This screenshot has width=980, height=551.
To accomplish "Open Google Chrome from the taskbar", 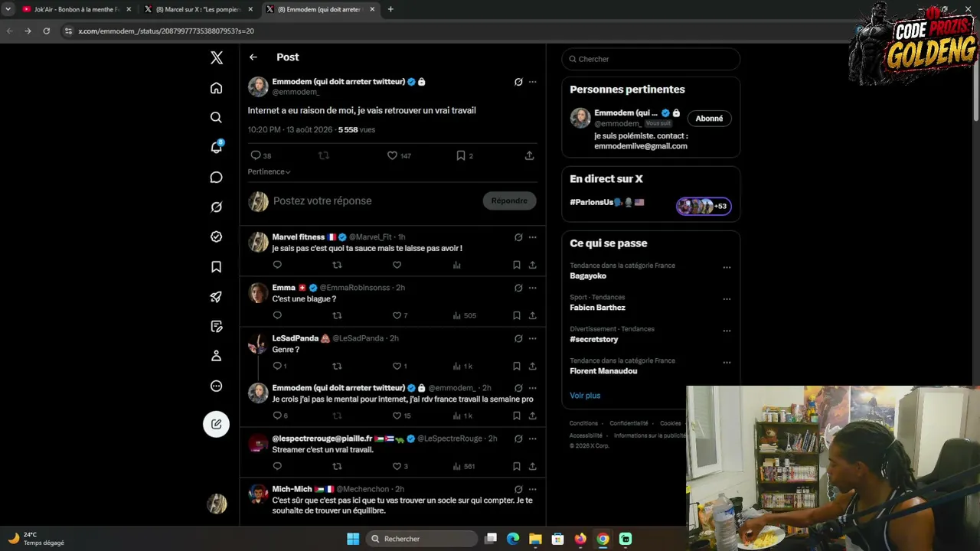I will coord(603,539).
